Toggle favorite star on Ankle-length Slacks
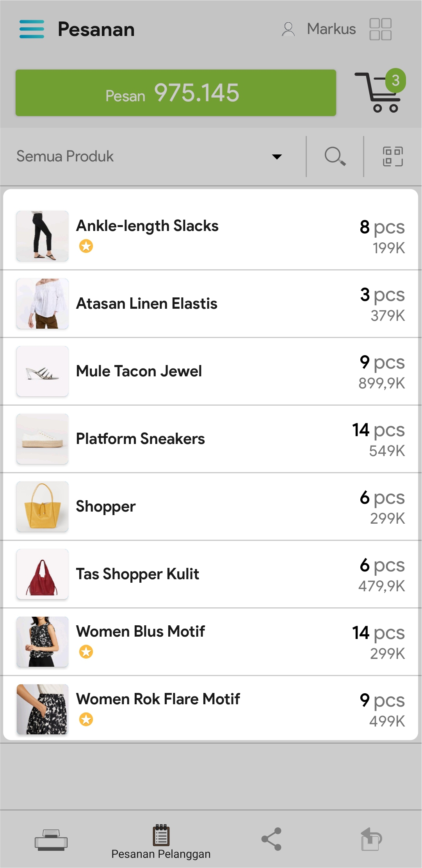Image resolution: width=422 pixels, height=868 pixels. (x=86, y=246)
